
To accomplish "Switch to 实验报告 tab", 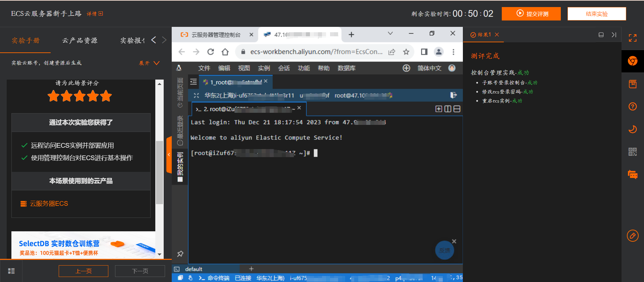I will [x=132, y=41].
